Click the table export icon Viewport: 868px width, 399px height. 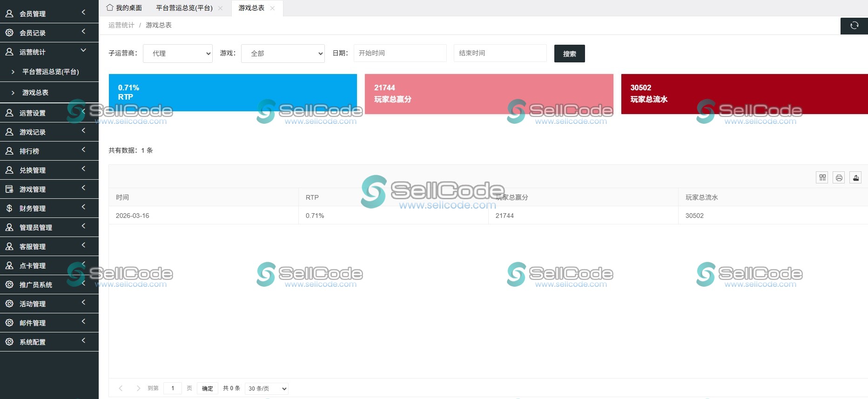tap(855, 177)
